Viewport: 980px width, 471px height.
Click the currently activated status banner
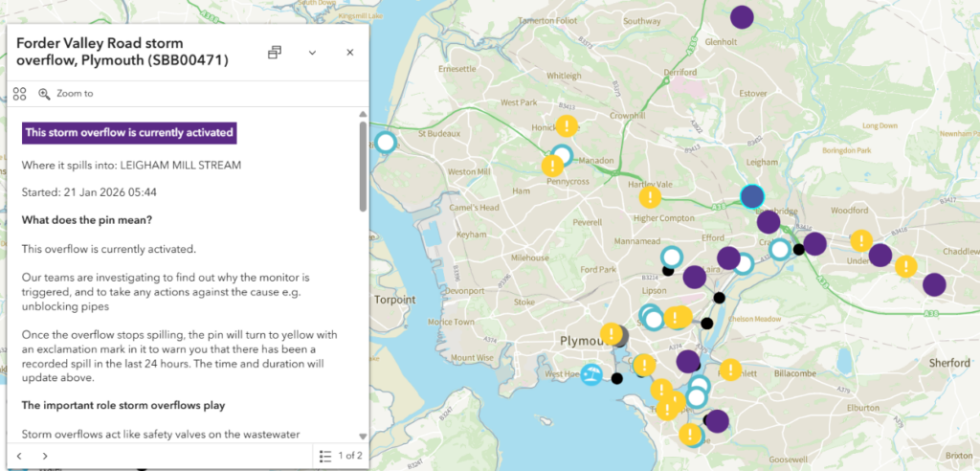pos(128,132)
